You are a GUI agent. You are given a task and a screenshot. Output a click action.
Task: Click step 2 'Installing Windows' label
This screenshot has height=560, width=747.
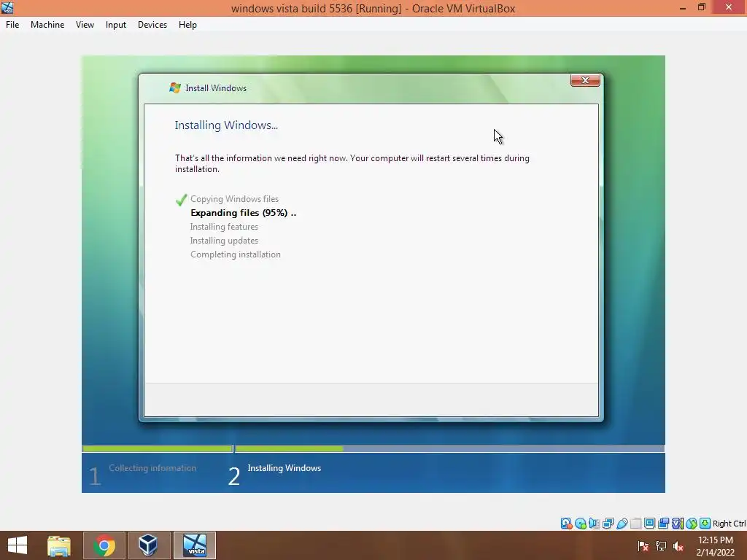click(x=285, y=468)
